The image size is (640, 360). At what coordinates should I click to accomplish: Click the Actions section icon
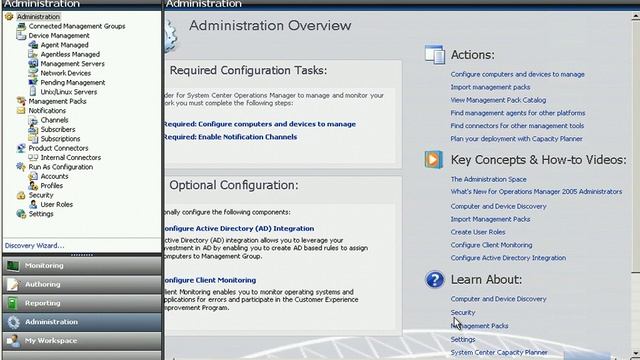click(x=435, y=55)
